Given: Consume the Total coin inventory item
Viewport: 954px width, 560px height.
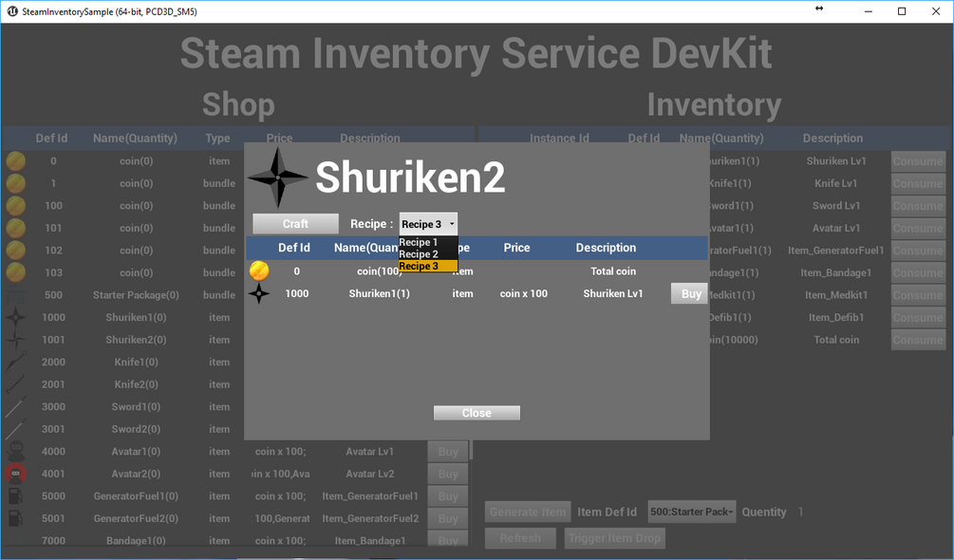Looking at the screenshot, I should click(919, 340).
